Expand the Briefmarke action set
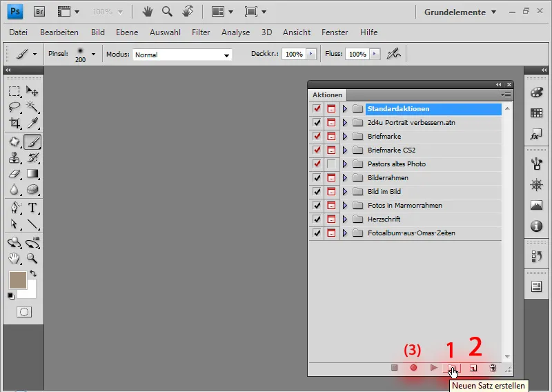Viewport: 552px width, 392px height. pos(345,136)
